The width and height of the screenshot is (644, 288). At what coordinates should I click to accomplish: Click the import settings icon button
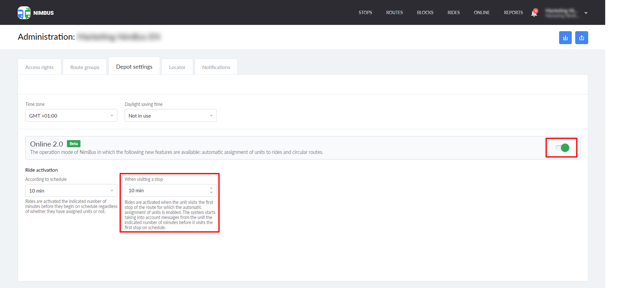(x=565, y=38)
